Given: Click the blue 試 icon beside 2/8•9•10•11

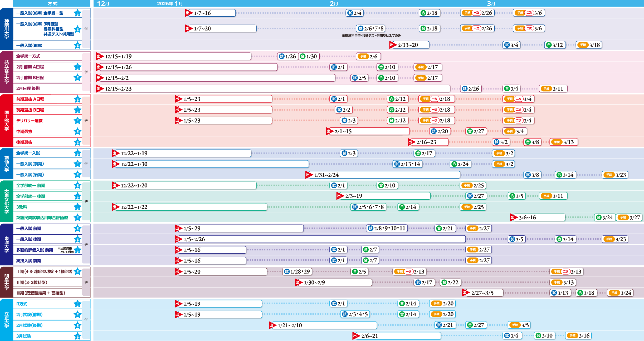Looking at the screenshot, I should [x=370, y=228].
